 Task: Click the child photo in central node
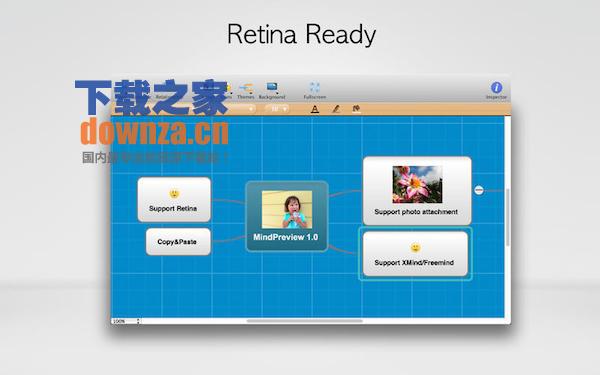pos(287,210)
